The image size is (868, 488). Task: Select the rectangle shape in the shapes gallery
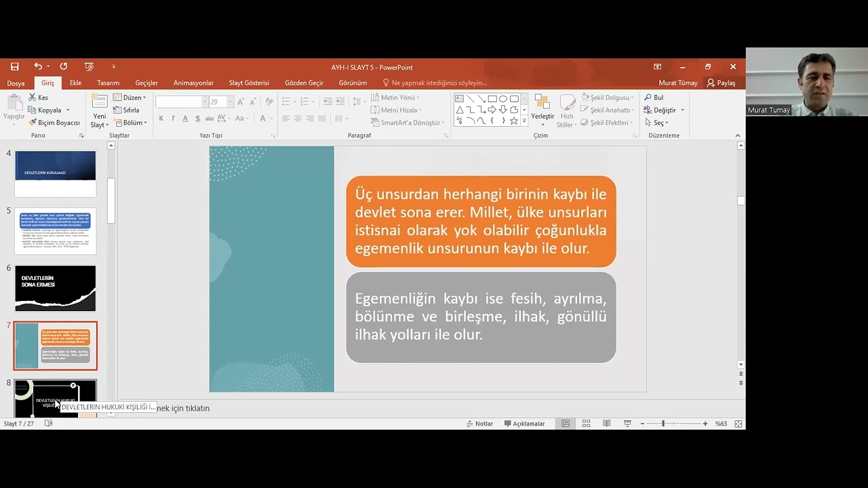click(492, 99)
